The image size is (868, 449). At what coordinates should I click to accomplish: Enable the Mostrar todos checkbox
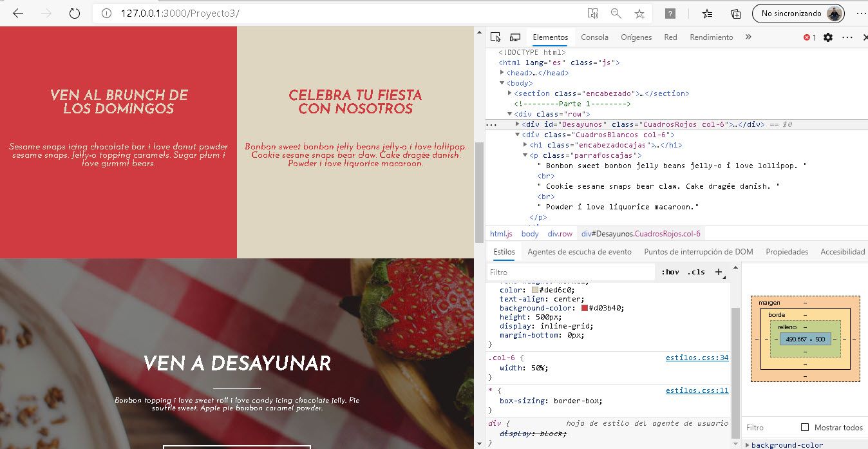[804, 427]
